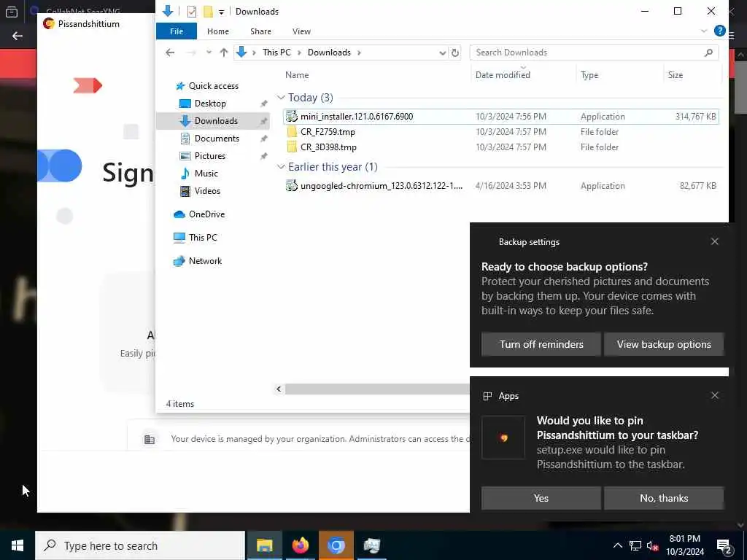Open quick access toolbar customize arrow

pos(221,12)
